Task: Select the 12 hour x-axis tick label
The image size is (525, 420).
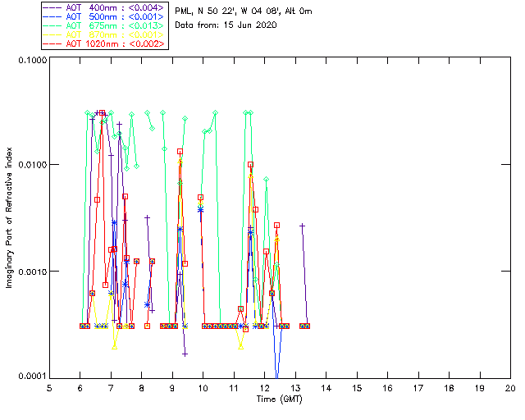Action: 264,387
